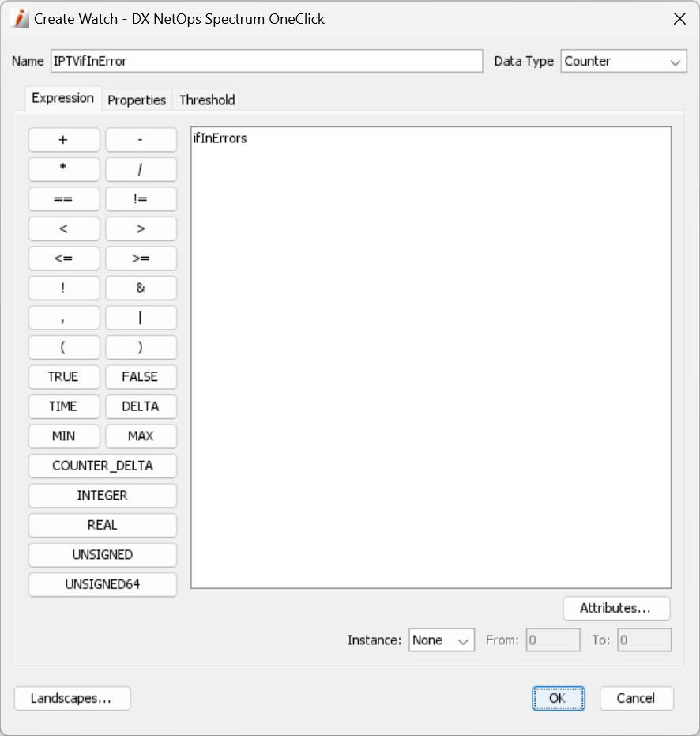Open the Landscapes dialog
The height and width of the screenshot is (736, 700).
point(72,699)
